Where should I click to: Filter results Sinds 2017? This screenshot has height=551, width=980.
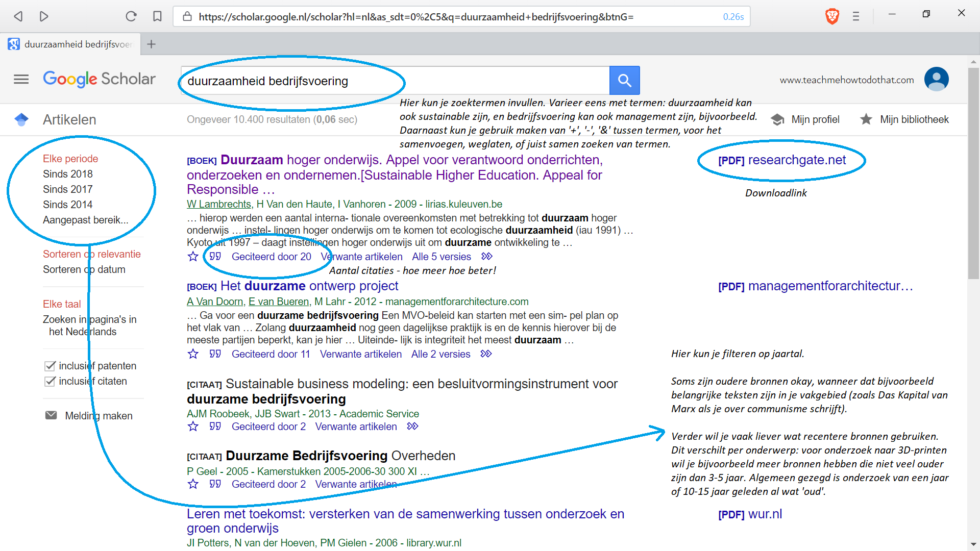(x=68, y=189)
